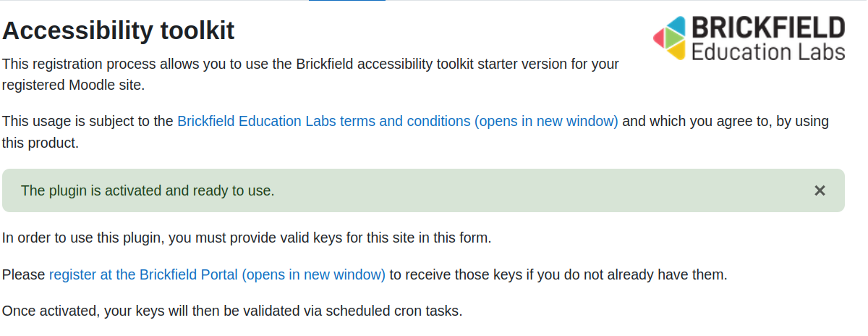Click the Brickfield colorful hexagon logo icon
The width and height of the screenshot is (868, 336).
(x=669, y=38)
